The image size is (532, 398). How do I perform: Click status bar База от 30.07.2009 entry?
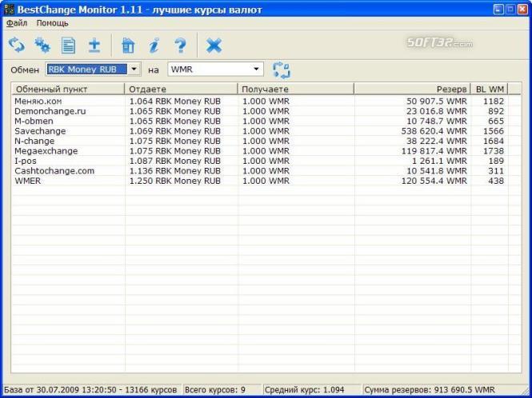tap(90, 389)
